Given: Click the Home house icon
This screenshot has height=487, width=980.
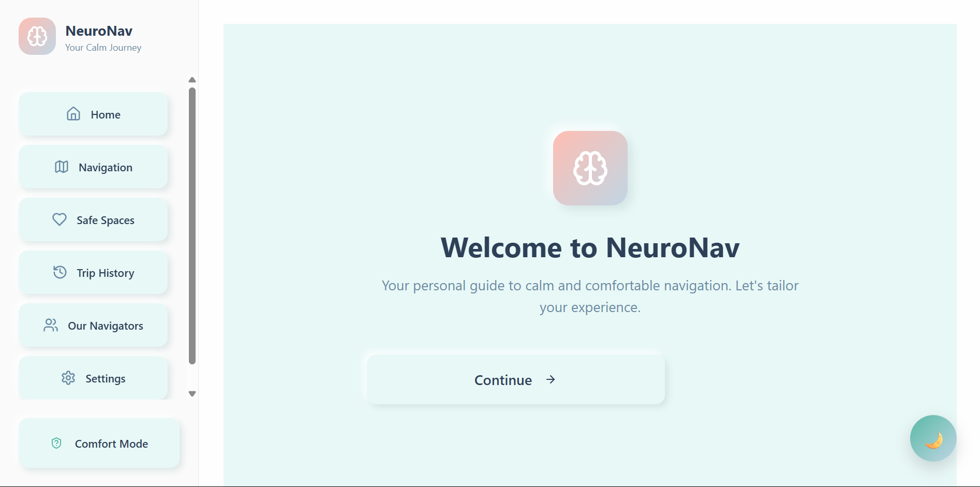Looking at the screenshot, I should [73, 114].
